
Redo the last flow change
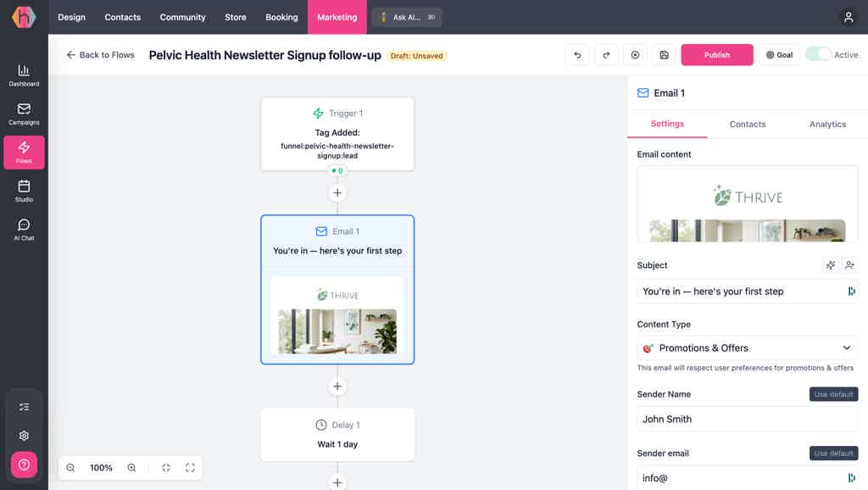tap(606, 55)
